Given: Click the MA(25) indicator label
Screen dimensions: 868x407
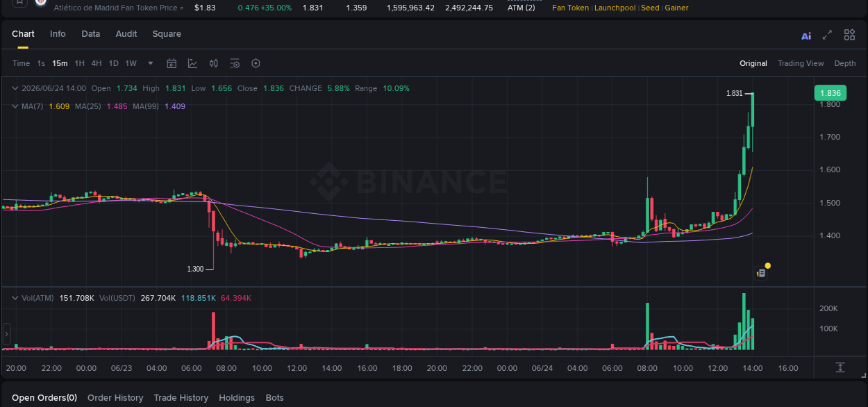Looking at the screenshot, I should (x=88, y=106).
